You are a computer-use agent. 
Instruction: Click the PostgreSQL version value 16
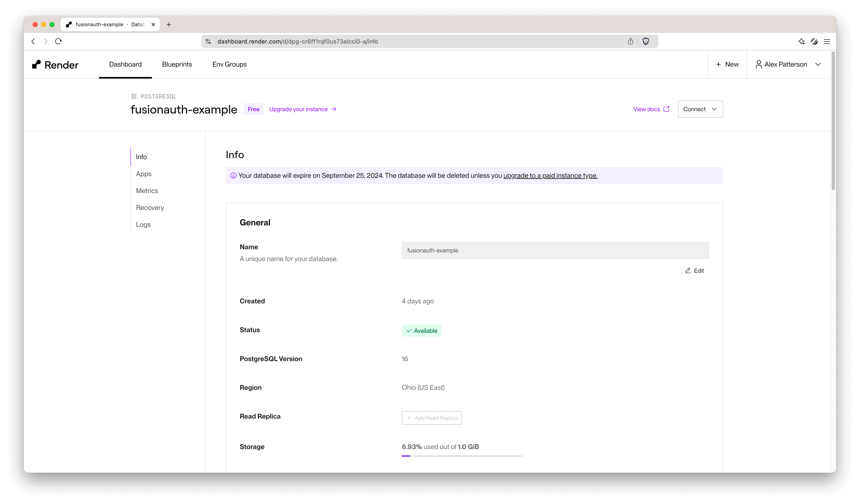pos(405,359)
